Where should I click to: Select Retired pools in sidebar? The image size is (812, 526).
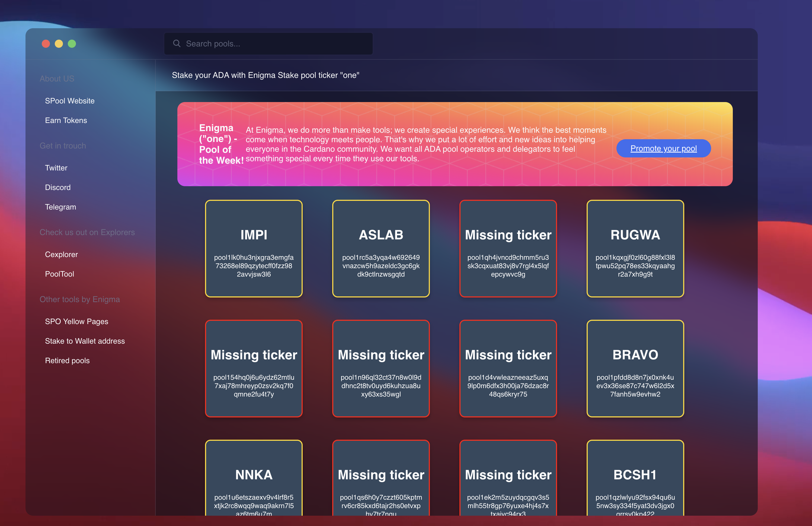point(67,360)
